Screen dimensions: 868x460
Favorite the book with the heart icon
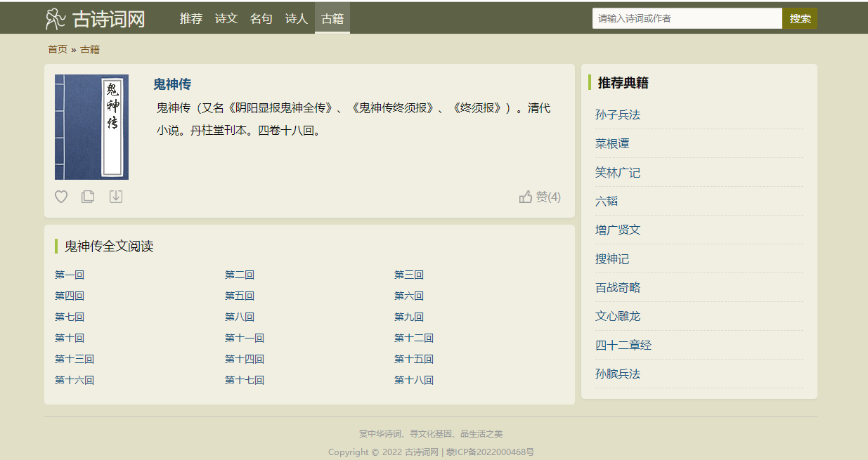(61, 197)
